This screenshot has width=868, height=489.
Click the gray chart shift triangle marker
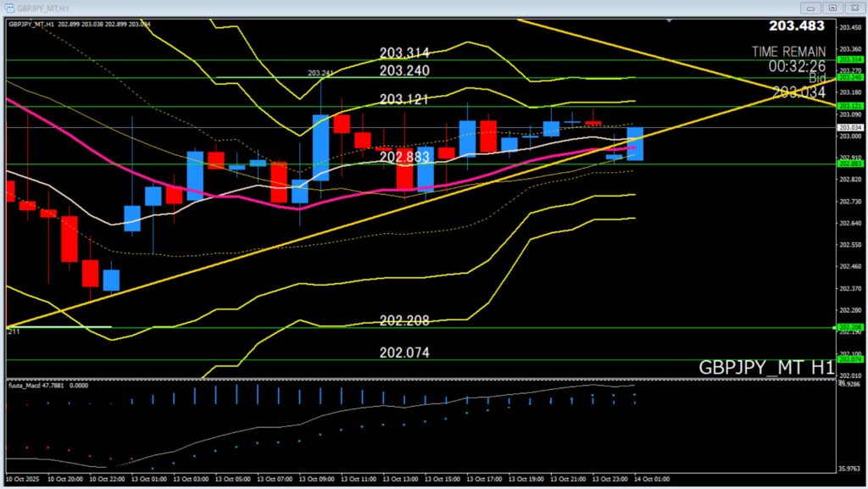(x=670, y=19)
